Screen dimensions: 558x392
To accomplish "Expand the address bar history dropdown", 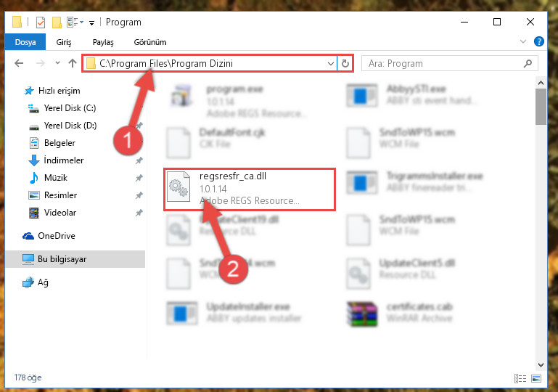I will pos(331,64).
